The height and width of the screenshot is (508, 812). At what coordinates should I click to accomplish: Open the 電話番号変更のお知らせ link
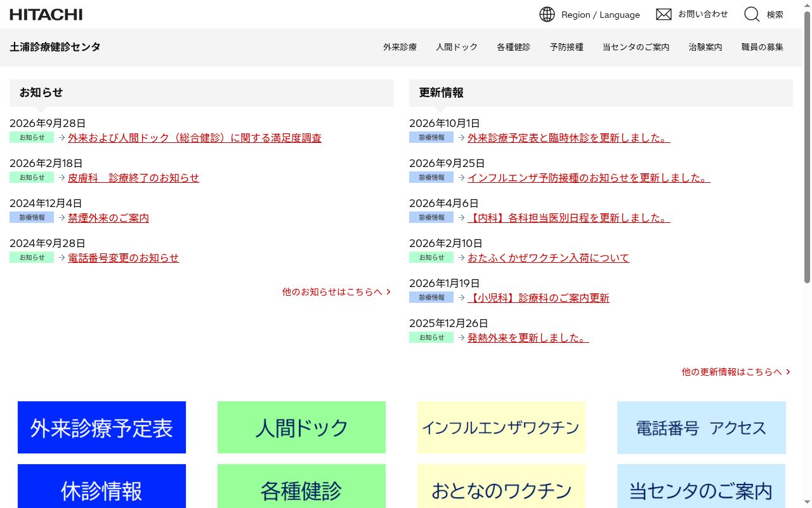[124, 258]
